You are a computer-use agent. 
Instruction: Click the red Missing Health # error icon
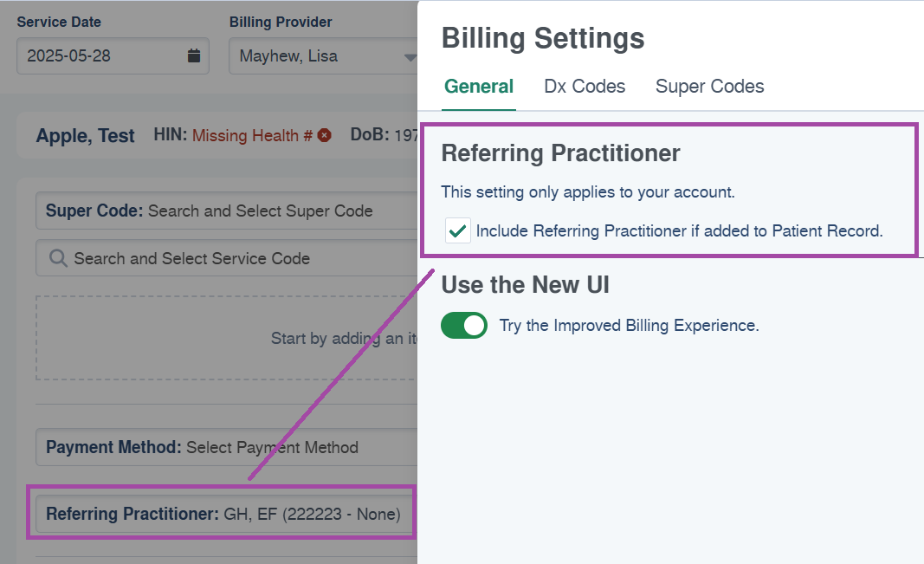pyautogui.click(x=324, y=135)
